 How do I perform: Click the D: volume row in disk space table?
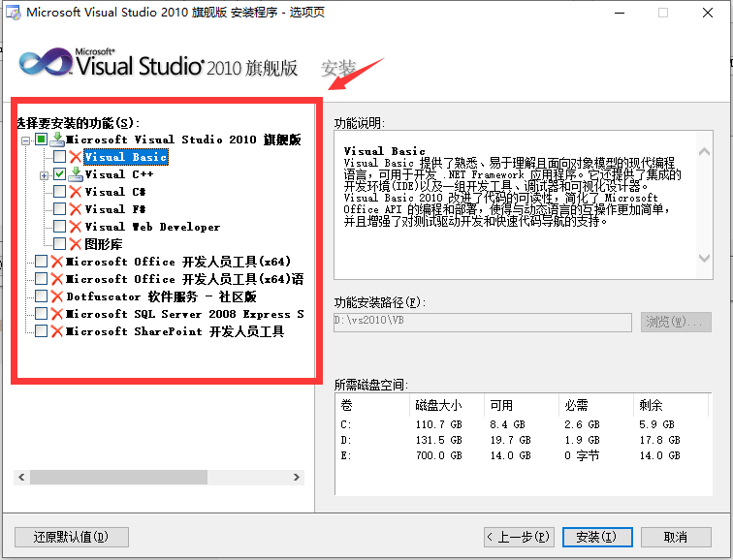524,440
